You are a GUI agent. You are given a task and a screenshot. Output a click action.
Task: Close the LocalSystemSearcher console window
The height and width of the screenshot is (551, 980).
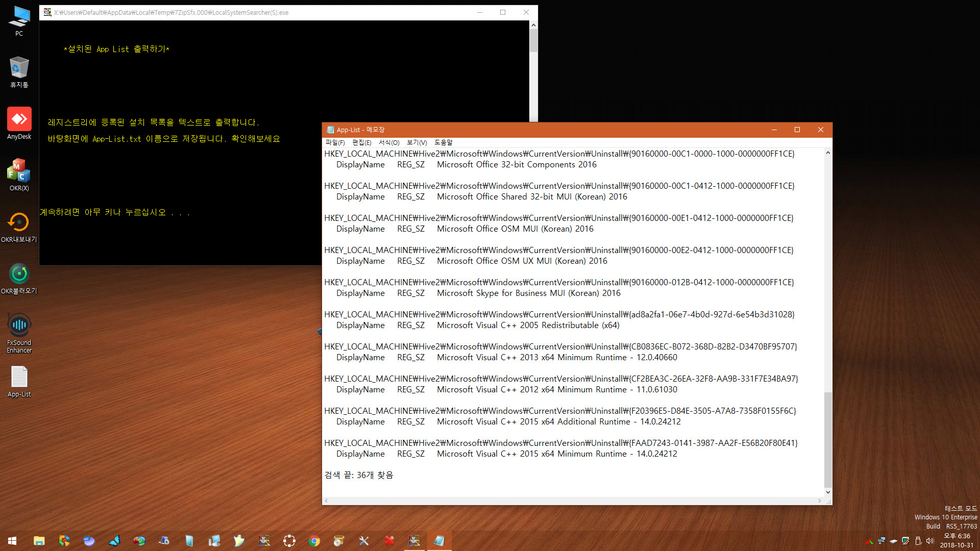526,12
